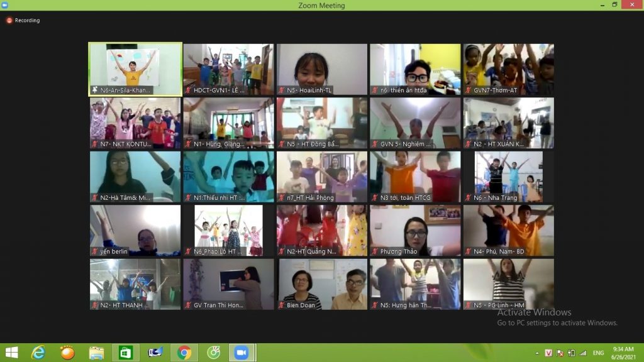Select the n7_HT Hải Phòng video tile

322,177
